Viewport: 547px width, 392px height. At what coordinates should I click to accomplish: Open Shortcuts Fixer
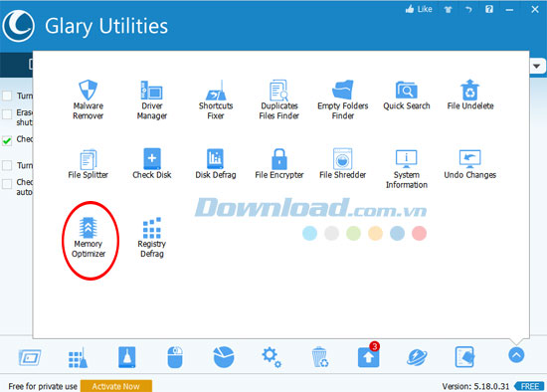[x=216, y=99]
